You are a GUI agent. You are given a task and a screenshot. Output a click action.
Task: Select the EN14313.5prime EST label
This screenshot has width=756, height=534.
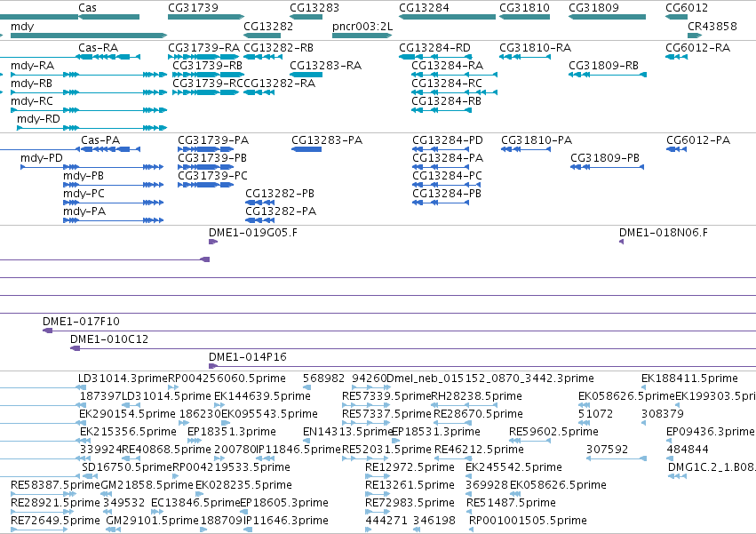point(348,432)
